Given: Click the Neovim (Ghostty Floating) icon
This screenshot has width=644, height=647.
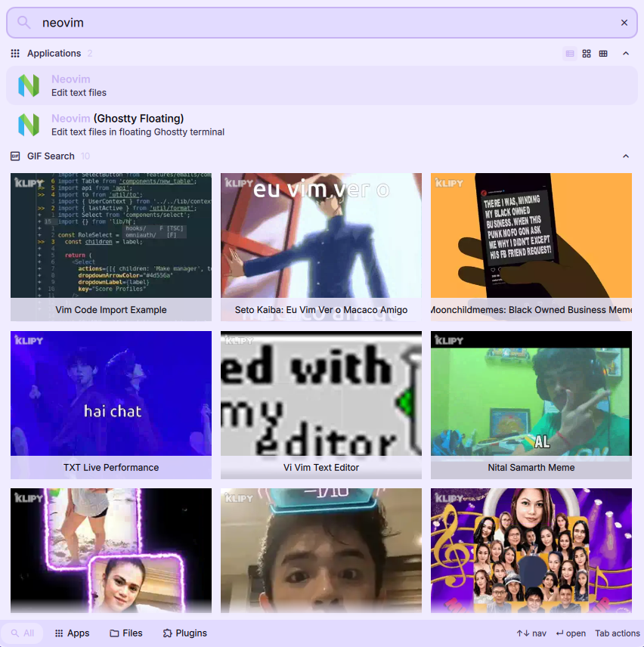Looking at the screenshot, I should click(29, 124).
